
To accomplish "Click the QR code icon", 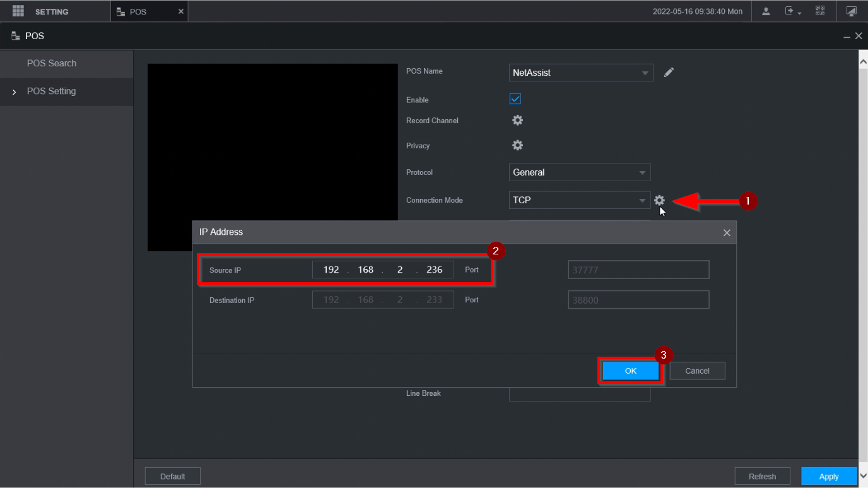I will click(x=819, y=11).
